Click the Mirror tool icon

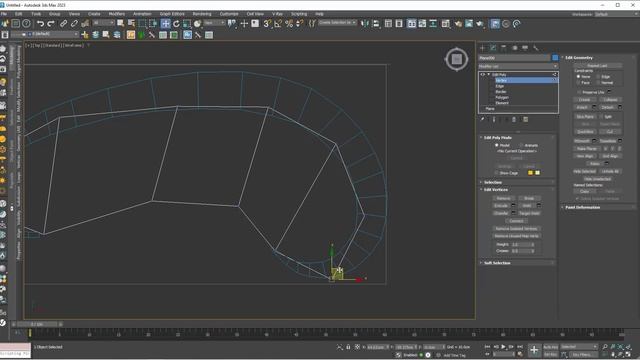pos(365,24)
